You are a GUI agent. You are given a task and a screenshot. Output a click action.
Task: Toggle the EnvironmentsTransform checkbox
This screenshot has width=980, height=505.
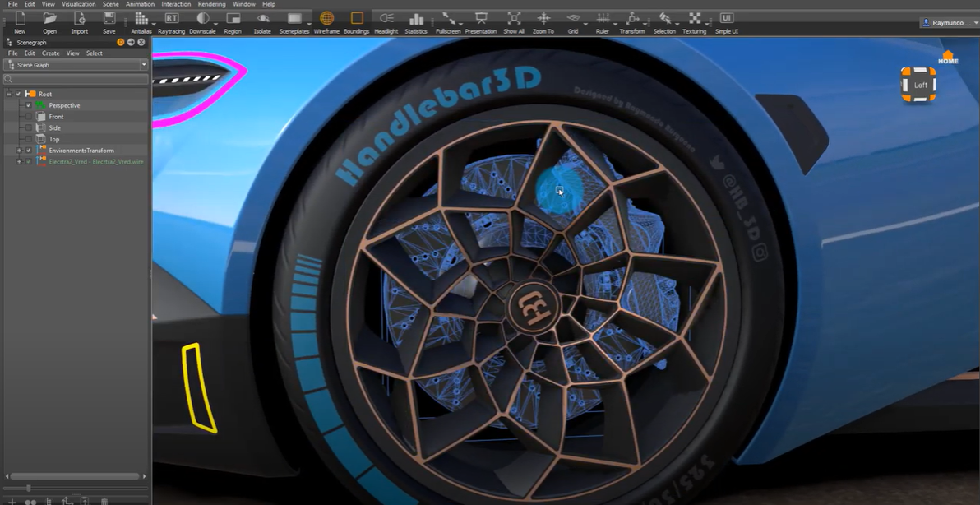tap(29, 150)
